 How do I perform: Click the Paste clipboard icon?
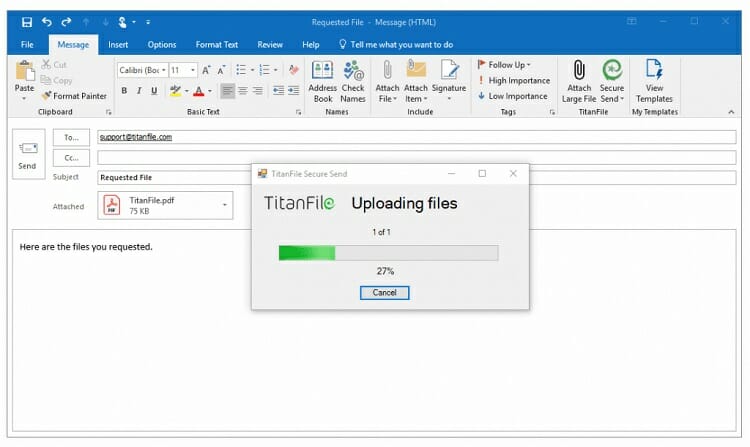click(x=24, y=71)
